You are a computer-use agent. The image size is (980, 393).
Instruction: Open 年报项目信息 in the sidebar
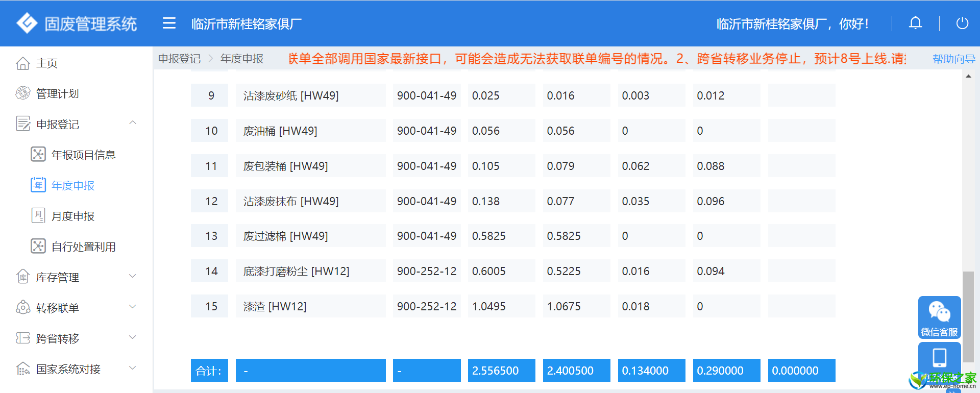83,155
